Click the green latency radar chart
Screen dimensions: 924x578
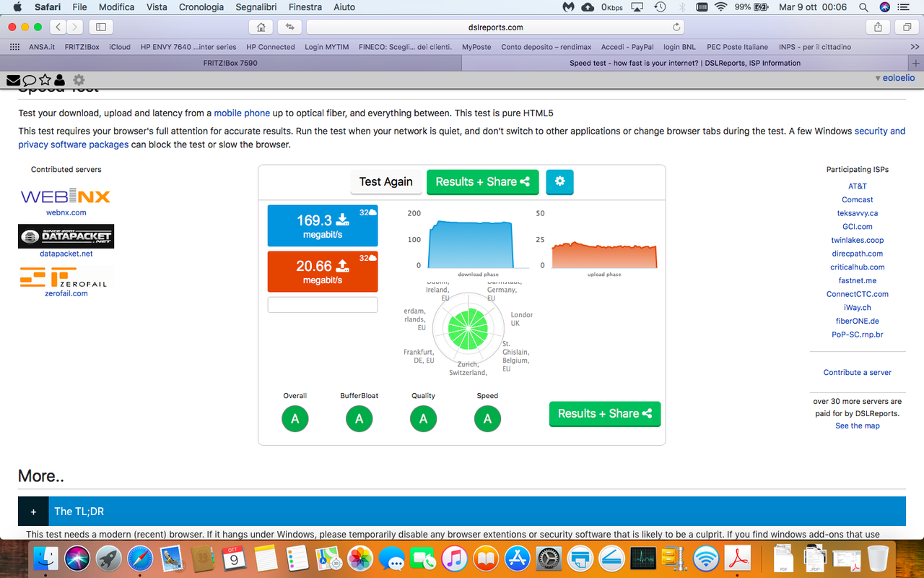467,328
